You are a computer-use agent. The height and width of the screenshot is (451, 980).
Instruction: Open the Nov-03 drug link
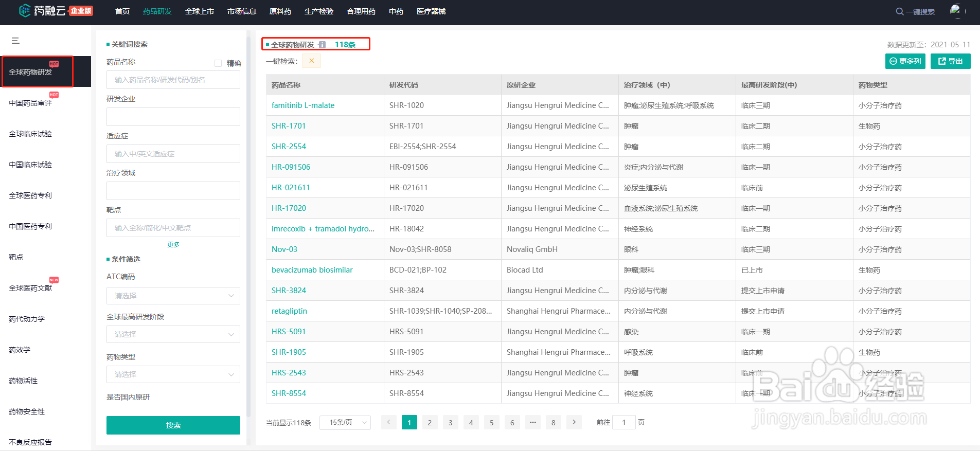tap(284, 249)
